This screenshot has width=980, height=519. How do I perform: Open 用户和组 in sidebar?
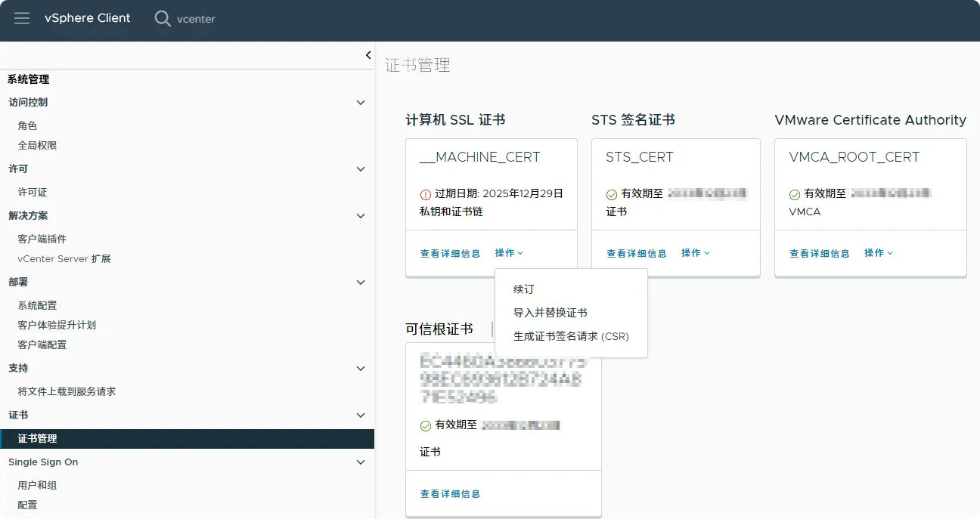[38, 486]
